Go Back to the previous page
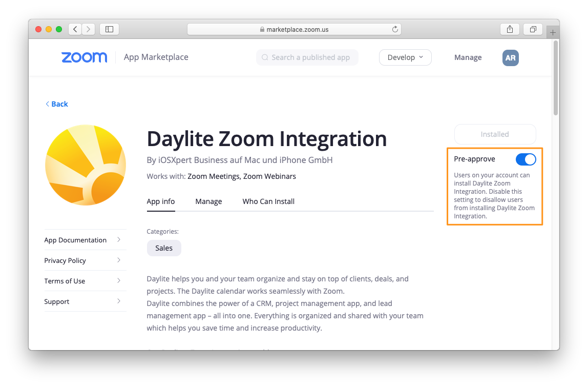Viewport: 588px width, 388px height. pos(57,104)
